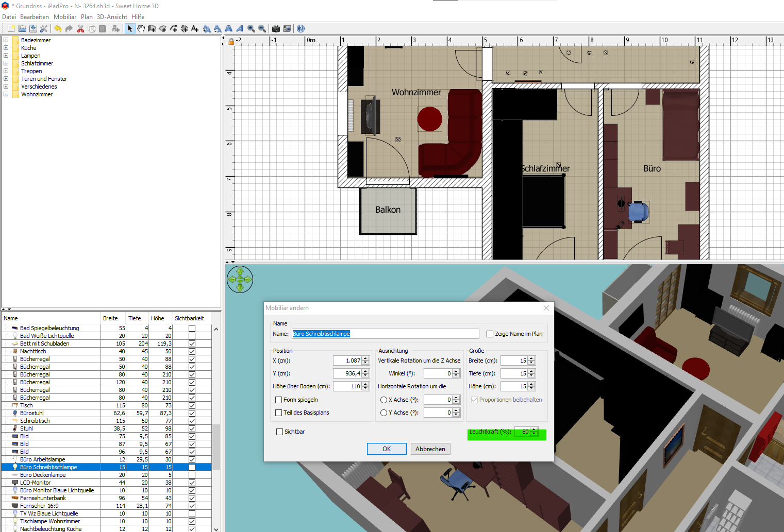The image size is (784, 532).
Task: Expand the Badezimmer catalog category
Action: 6,40
